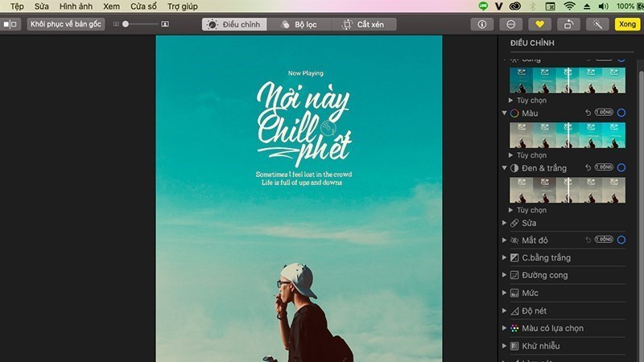Click the before/after comparison icon
The image size is (644, 362).
(x=10, y=24)
